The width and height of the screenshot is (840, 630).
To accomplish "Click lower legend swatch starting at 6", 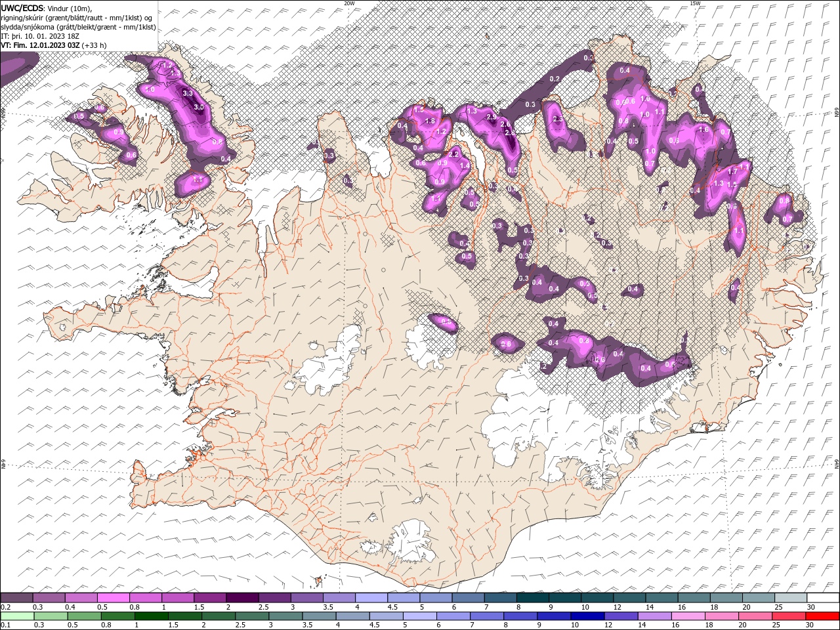I will pos(453,616).
